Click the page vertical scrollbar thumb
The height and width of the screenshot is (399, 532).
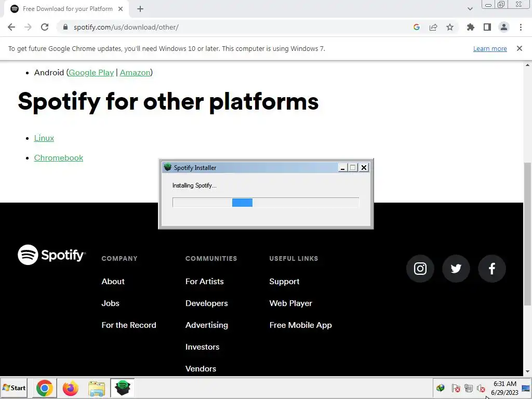click(527, 233)
